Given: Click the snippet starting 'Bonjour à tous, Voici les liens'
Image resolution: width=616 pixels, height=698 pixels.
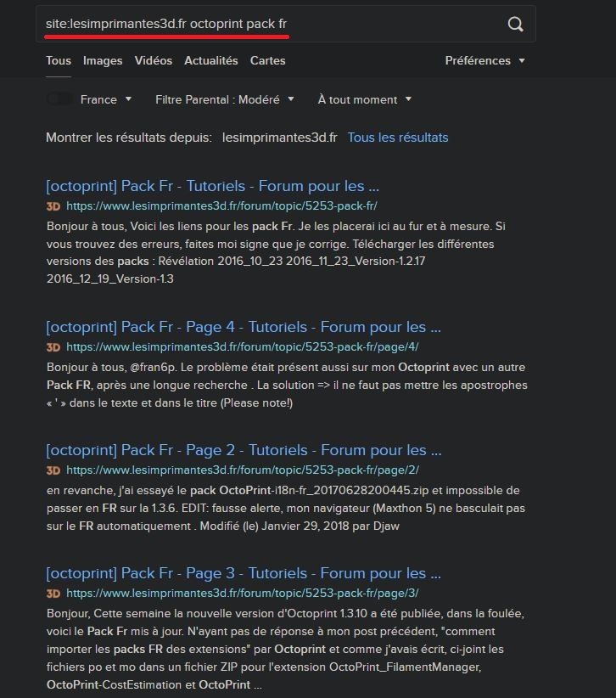Looking at the screenshot, I should 276,252.
